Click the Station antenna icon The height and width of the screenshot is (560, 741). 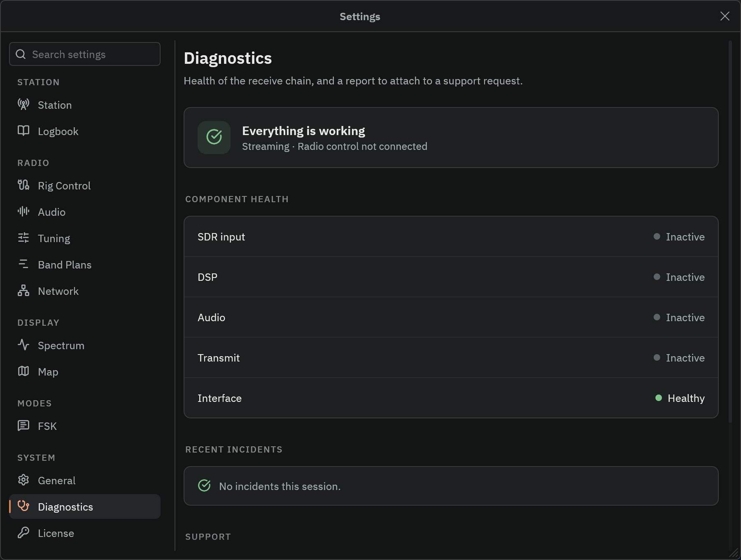[x=23, y=105]
